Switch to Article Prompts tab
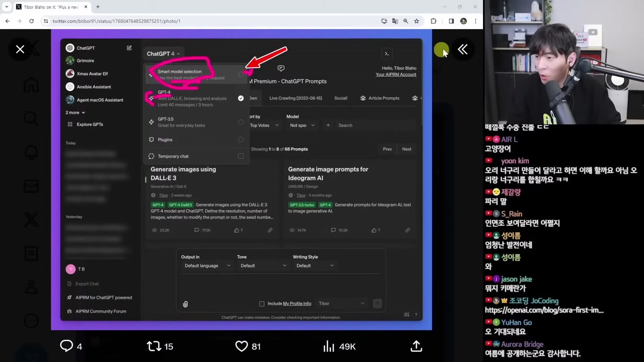 pyautogui.click(x=379, y=98)
